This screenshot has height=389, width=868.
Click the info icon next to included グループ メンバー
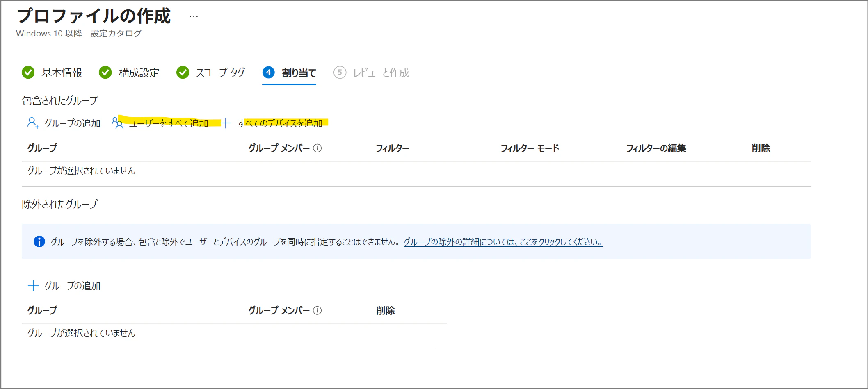click(318, 148)
